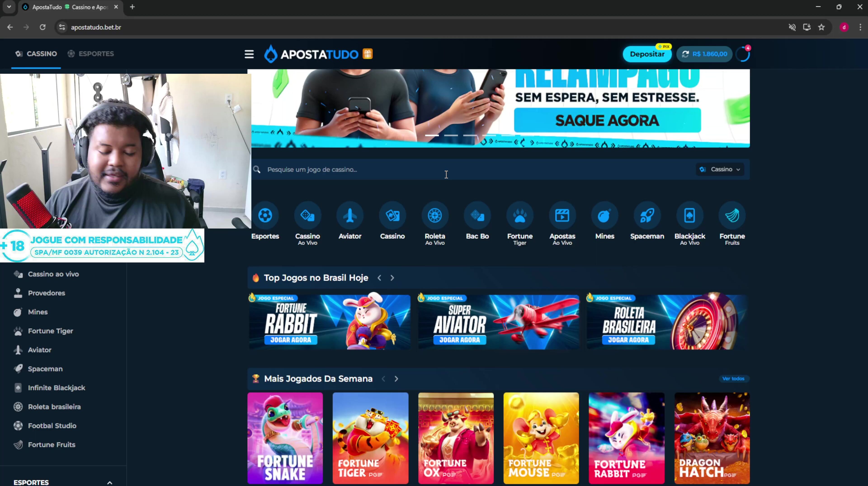The height and width of the screenshot is (486, 868).
Task: Select the Fortune Tiger paw category icon
Action: pos(520,216)
